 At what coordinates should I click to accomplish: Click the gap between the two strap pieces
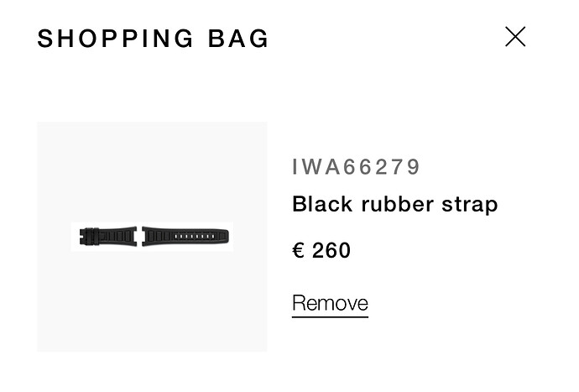[139, 237]
